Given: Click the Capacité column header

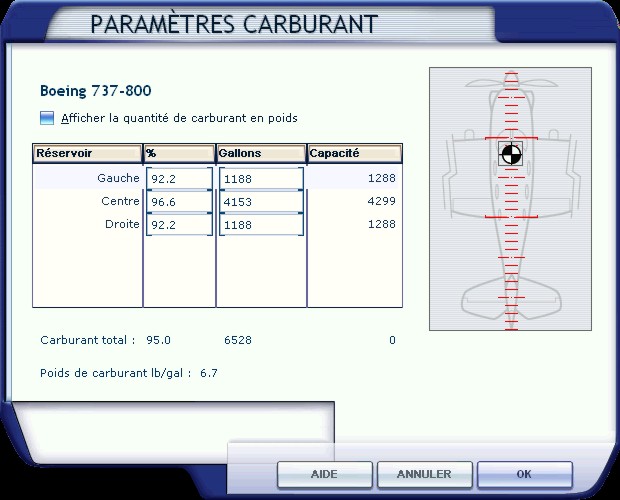Looking at the screenshot, I should 355,153.
